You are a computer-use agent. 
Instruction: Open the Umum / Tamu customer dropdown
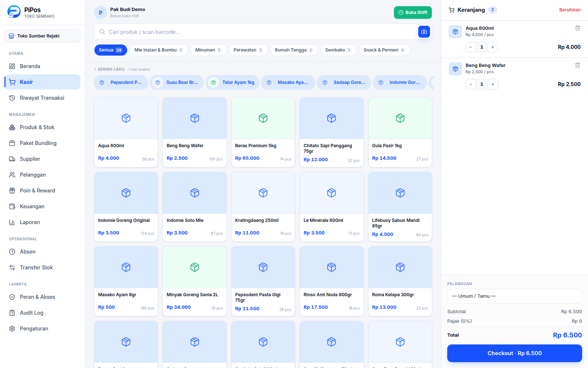click(x=514, y=296)
